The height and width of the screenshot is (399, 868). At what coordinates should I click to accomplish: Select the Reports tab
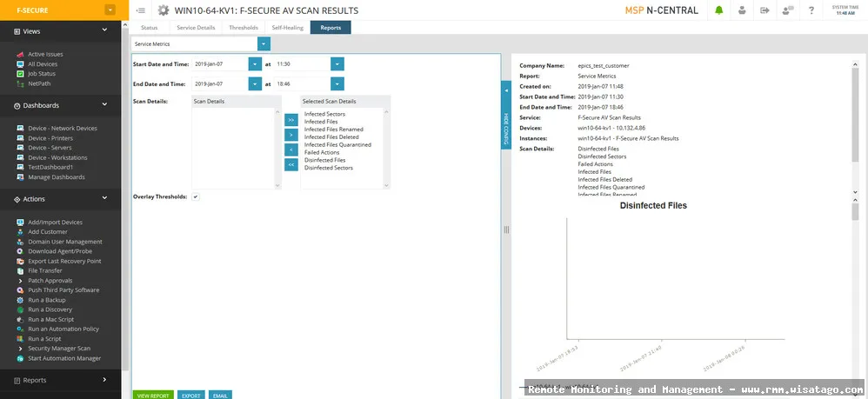tap(331, 28)
